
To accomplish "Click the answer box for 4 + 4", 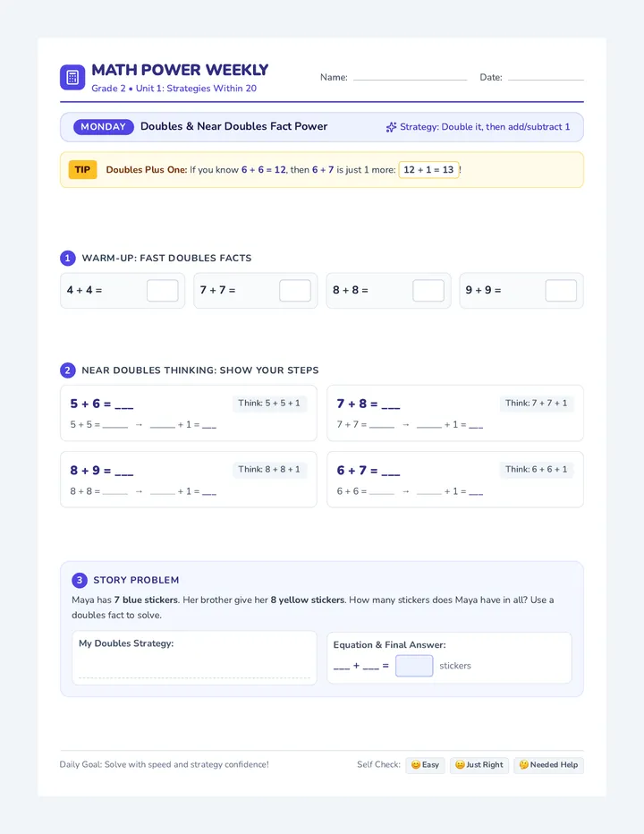I will tap(162, 291).
